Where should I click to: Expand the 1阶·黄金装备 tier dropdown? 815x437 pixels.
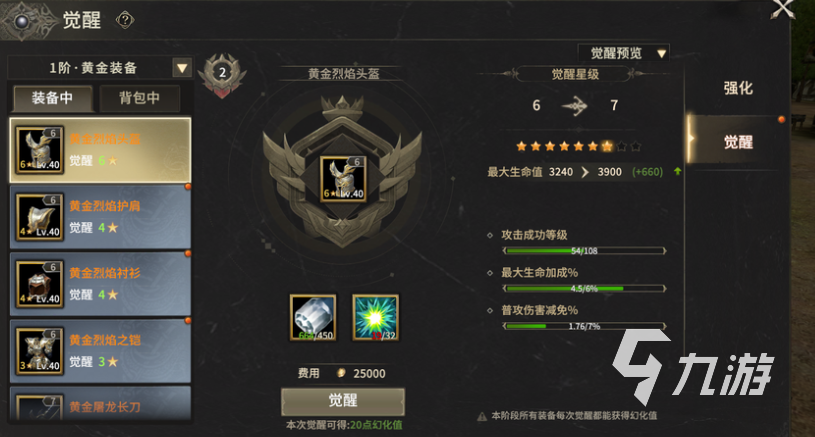pos(100,68)
